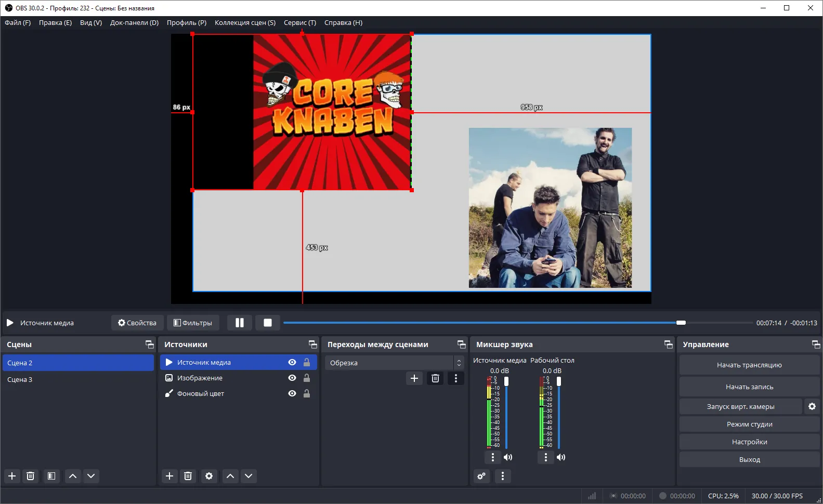Remove selected source with trash icon
This screenshot has height=504, width=823.
[x=188, y=476]
